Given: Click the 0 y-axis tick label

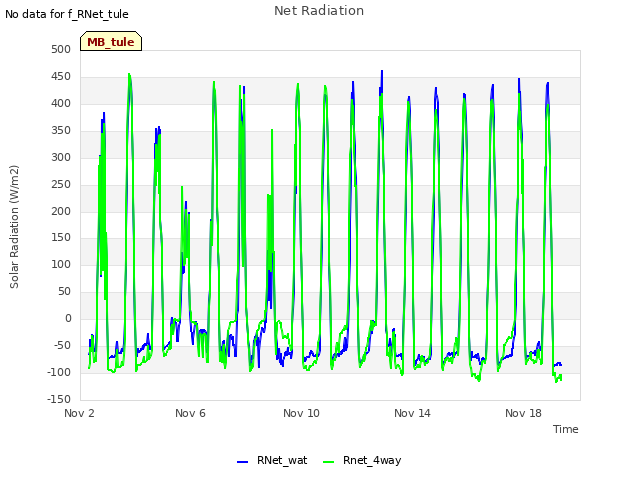Looking at the screenshot, I should coord(68,318).
